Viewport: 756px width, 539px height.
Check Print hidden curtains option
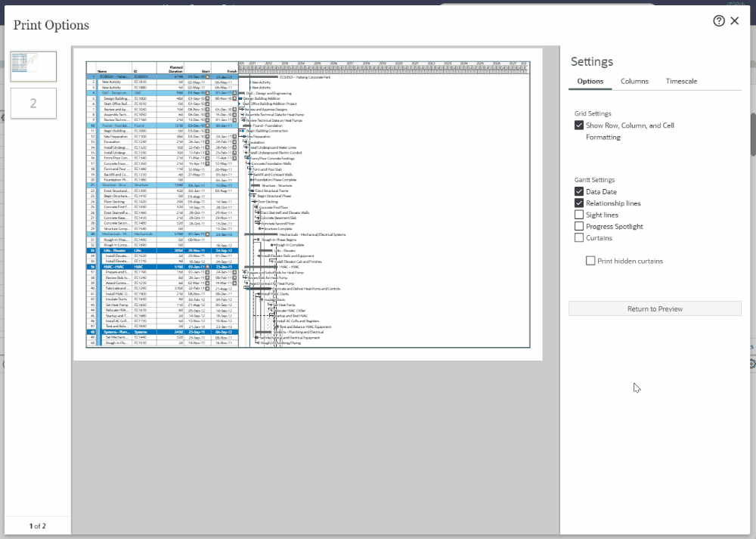(x=590, y=261)
